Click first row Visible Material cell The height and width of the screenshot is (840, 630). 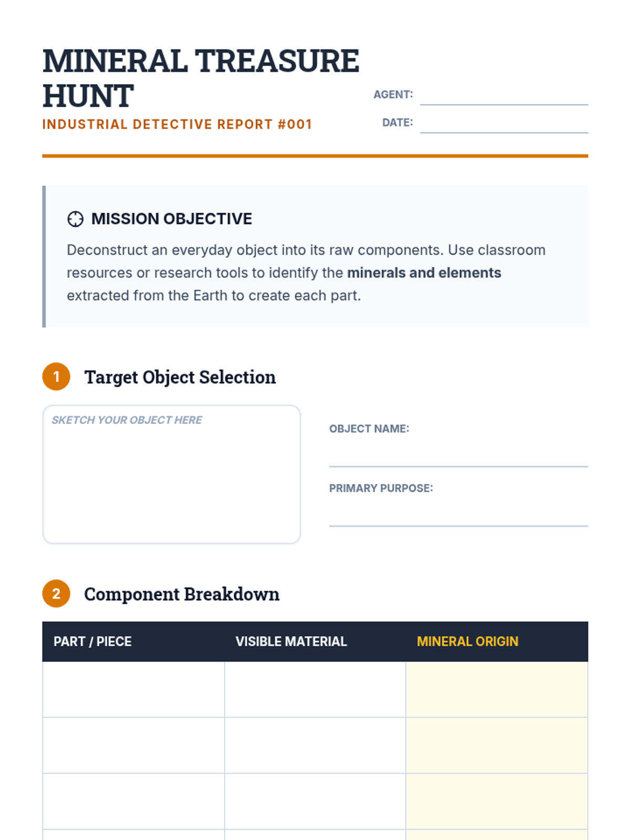coord(315,689)
